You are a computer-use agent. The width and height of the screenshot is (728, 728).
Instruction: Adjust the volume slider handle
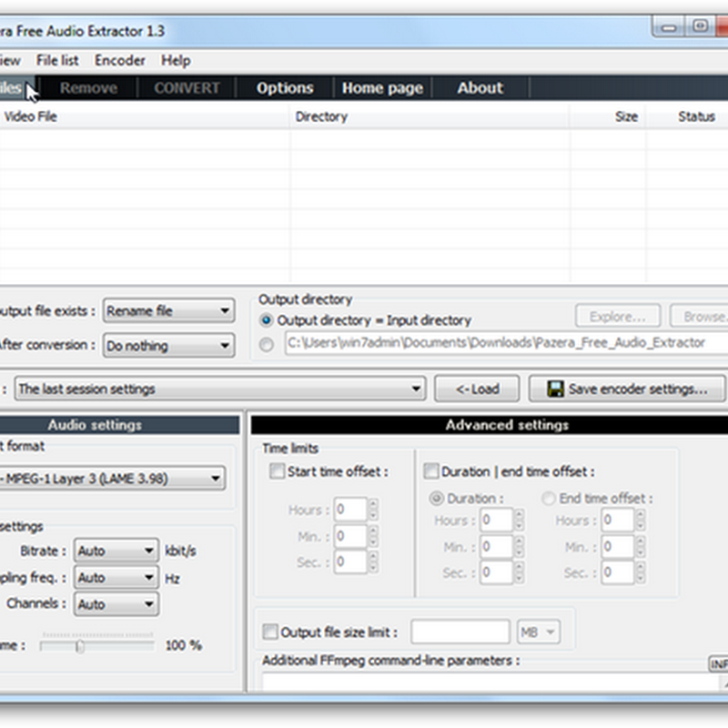[x=80, y=646]
